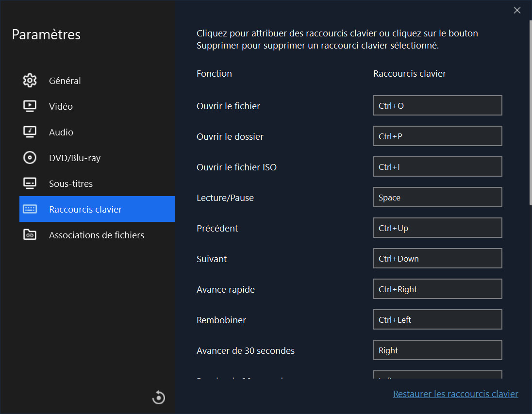Image resolution: width=532 pixels, height=414 pixels.
Task: Click the Audio music-note icon
Action: coord(30,132)
